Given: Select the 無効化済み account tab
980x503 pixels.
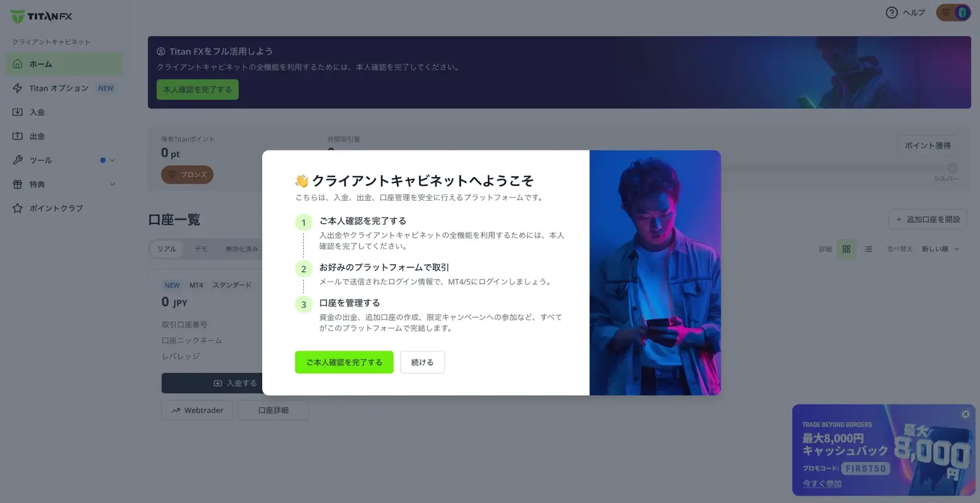Looking at the screenshot, I should [241, 249].
